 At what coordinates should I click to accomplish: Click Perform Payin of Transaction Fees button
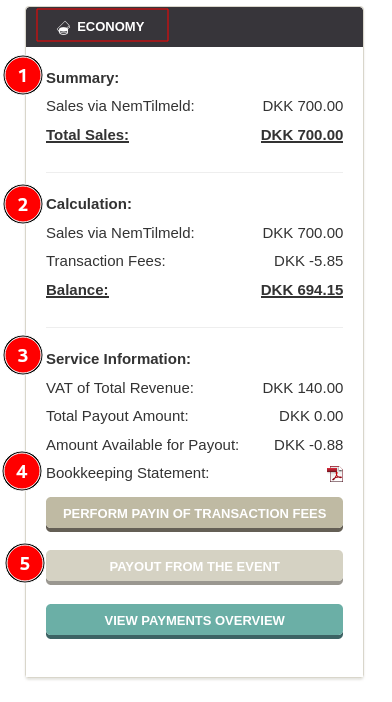click(x=194, y=514)
